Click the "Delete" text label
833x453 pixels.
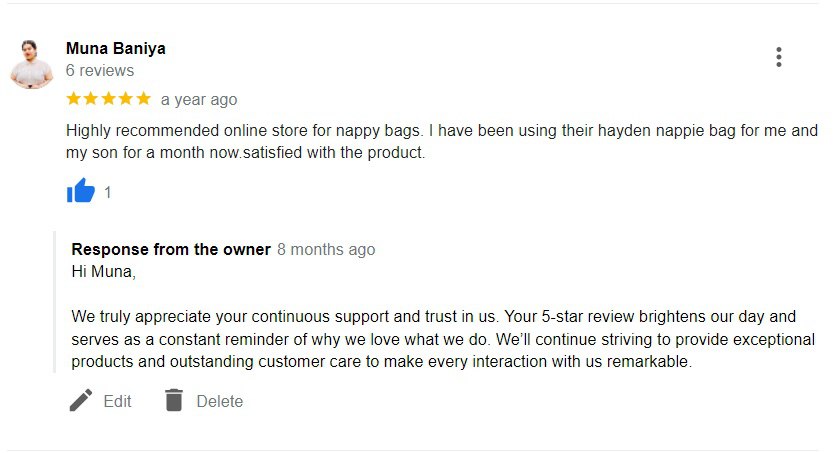tap(219, 401)
